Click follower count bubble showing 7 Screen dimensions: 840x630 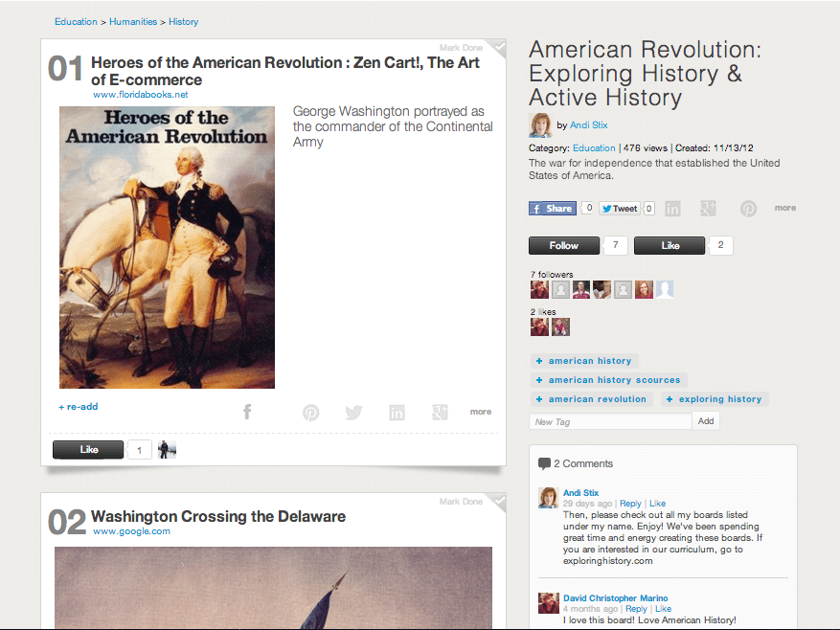pyautogui.click(x=616, y=245)
